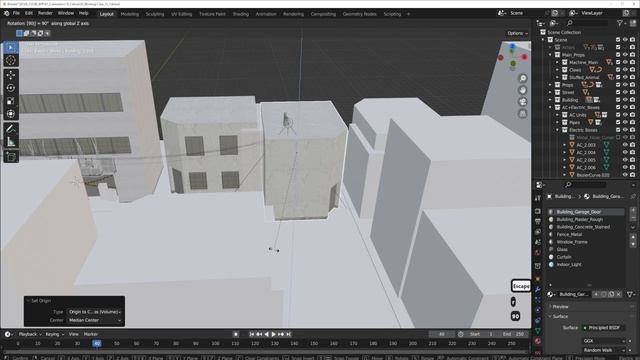The image size is (640, 360).
Task: Disable rendering for Props collection
Action: point(633,85)
